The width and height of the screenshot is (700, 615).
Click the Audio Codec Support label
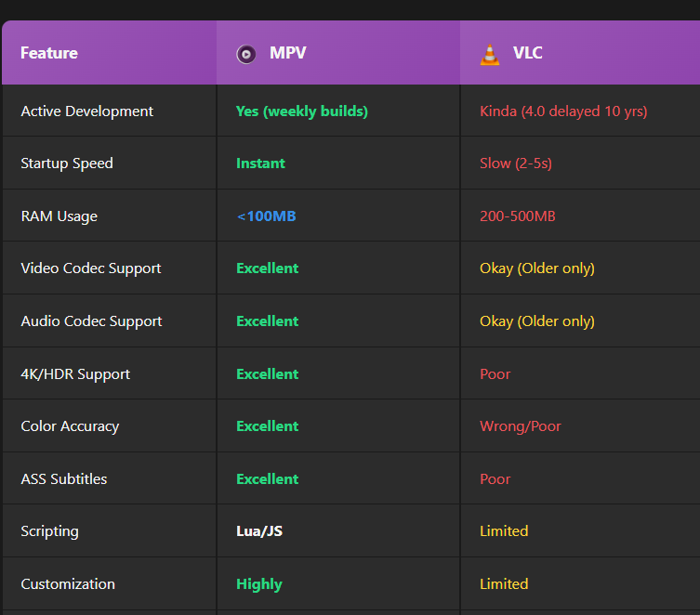coord(91,321)
